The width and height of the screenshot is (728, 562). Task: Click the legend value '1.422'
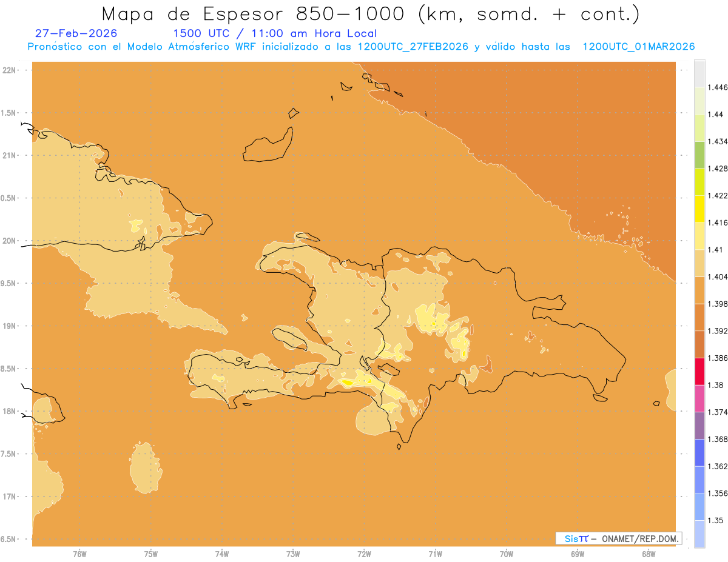717,195
